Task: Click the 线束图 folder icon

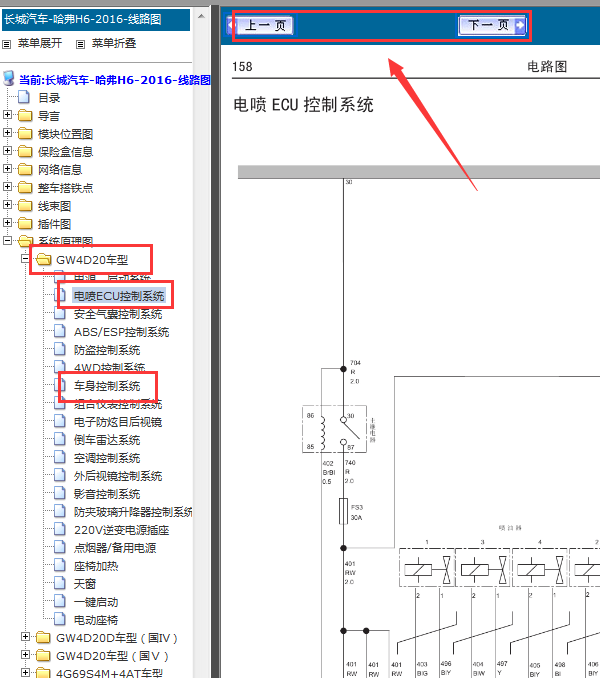Action: (25, 205)
